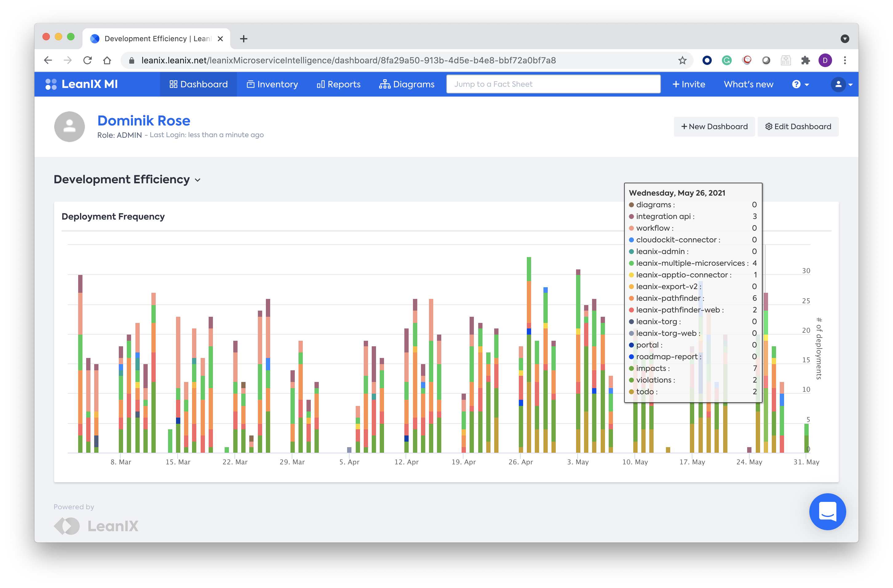Click the Dominik Rose name link
Screen dimensions: 893x588
tap(144, 121)
